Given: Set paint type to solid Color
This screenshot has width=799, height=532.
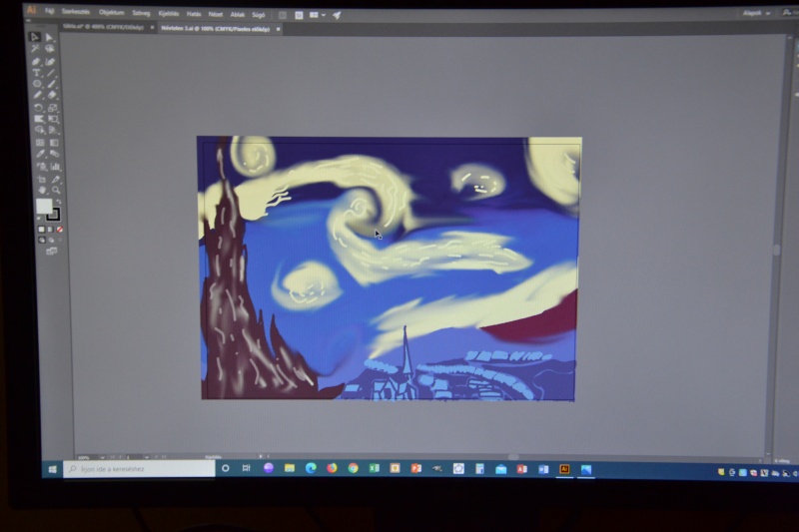Looking at the screenshot, I should click(41, 230).
